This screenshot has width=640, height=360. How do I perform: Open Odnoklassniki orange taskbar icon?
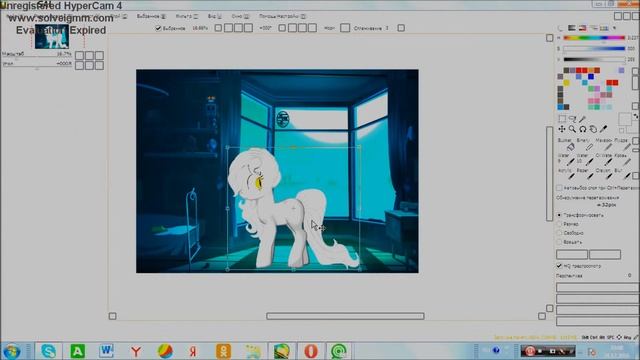click(223, 351)
